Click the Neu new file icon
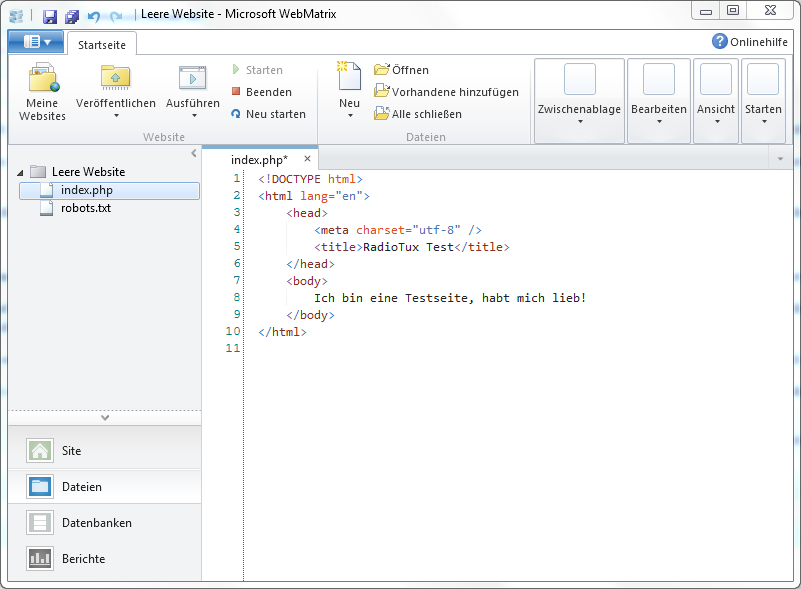This screenshot has width=801, height=589. click(349, 75)
